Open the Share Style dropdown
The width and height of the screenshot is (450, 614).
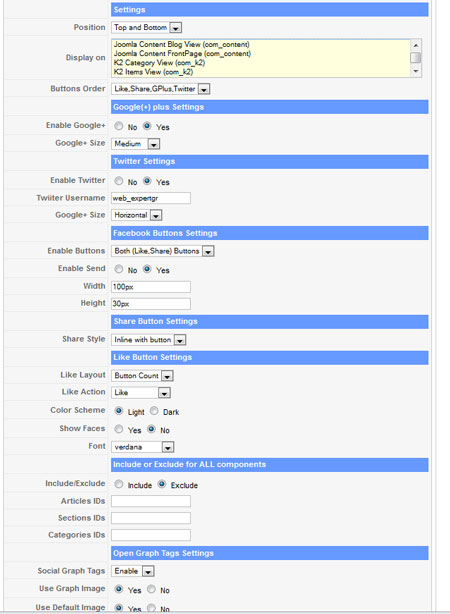(149, 340)
